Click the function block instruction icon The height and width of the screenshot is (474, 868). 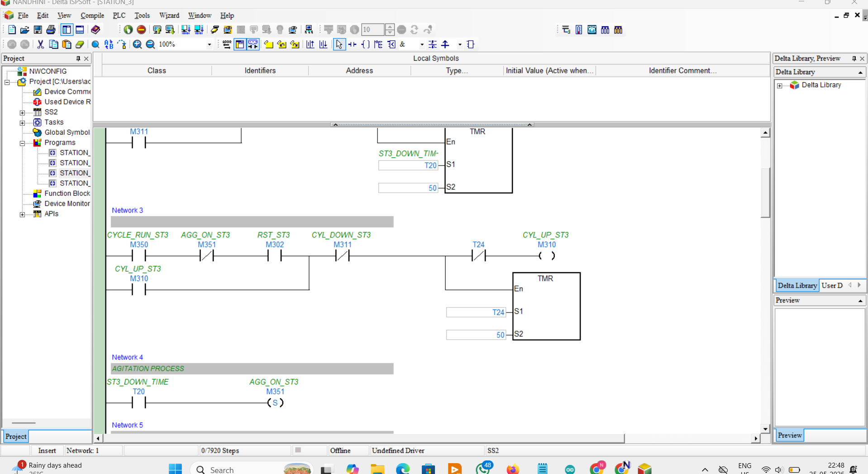471,44
